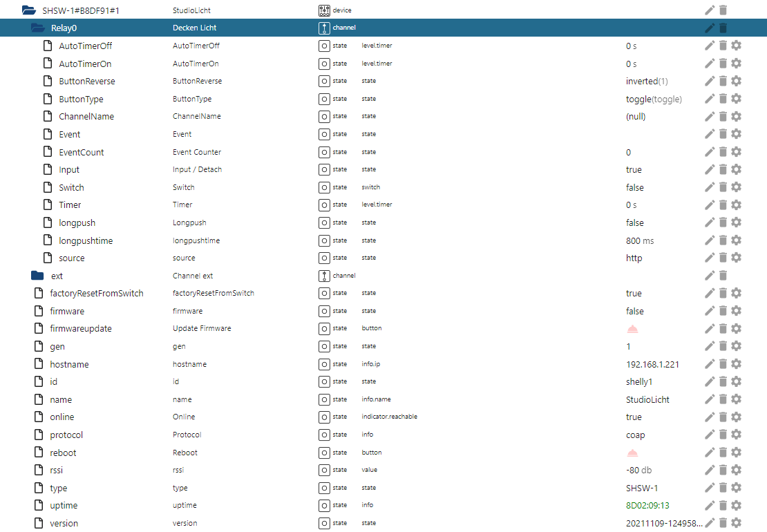Toggle the Input value true

pyautogui.click(x=634, y=169)
